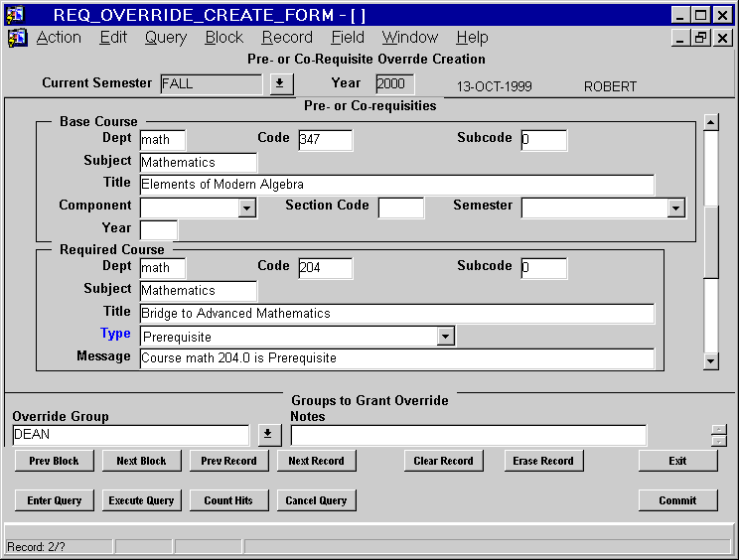
Task: Click the Required Course Subcode field
Action: 544,268
